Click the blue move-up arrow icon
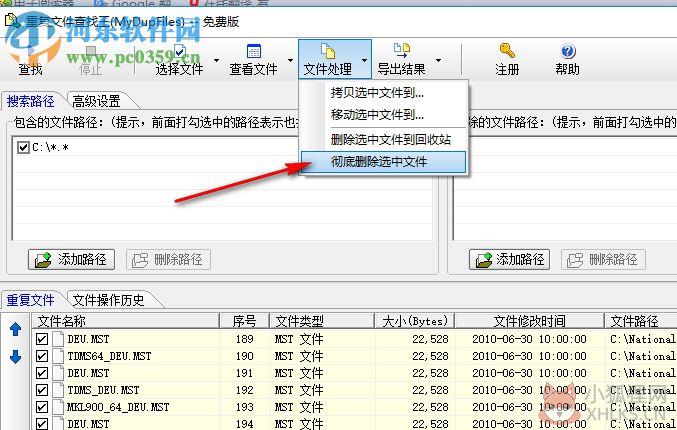 pos(16,329)
